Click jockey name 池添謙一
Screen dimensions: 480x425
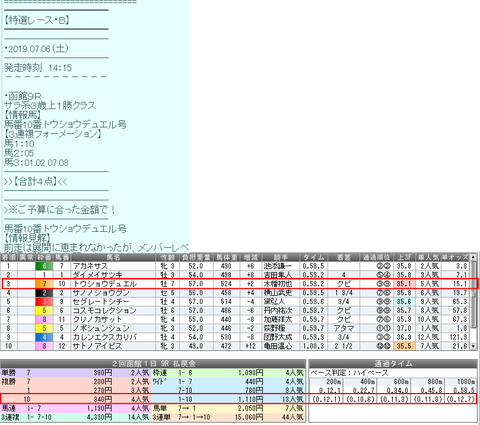tap(277, 266)
